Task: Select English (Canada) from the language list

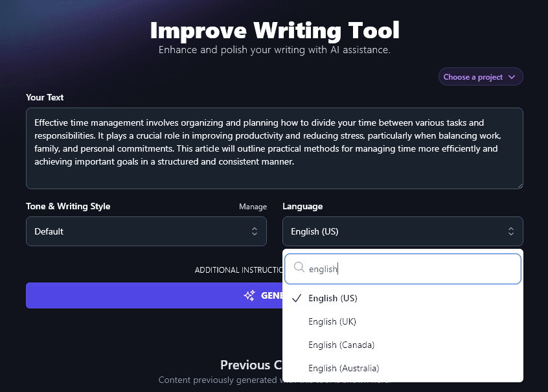Action: click(x=341, y=345)
